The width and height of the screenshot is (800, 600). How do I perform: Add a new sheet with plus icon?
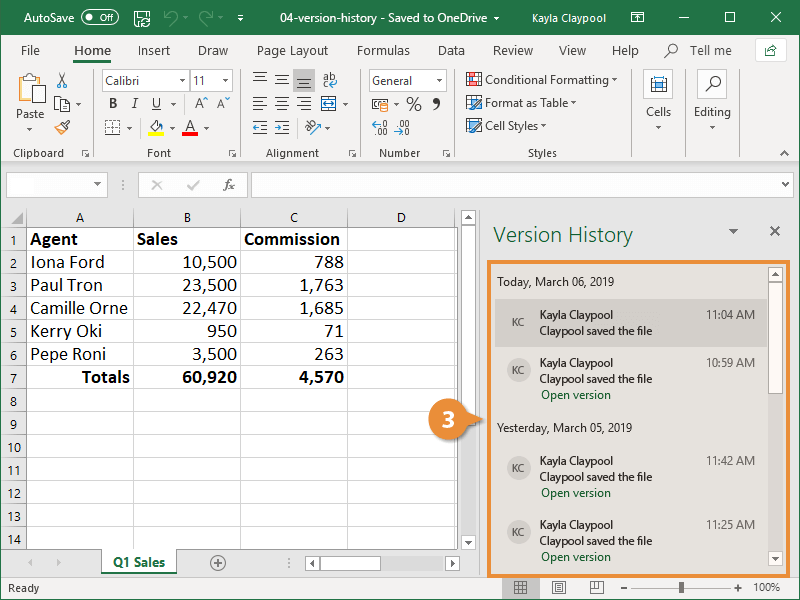point(218,563)
